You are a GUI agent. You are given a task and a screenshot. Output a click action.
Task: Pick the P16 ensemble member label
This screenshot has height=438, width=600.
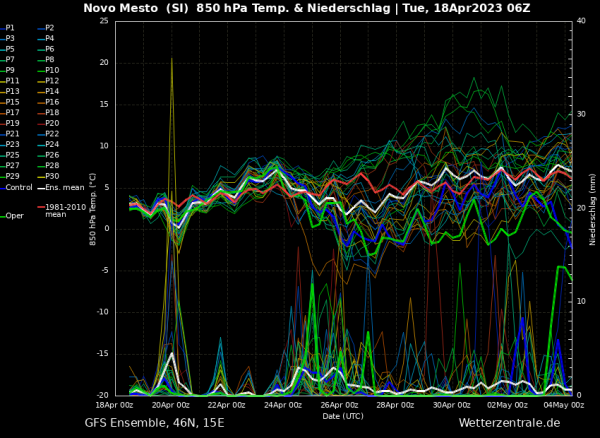click(48, 102)
